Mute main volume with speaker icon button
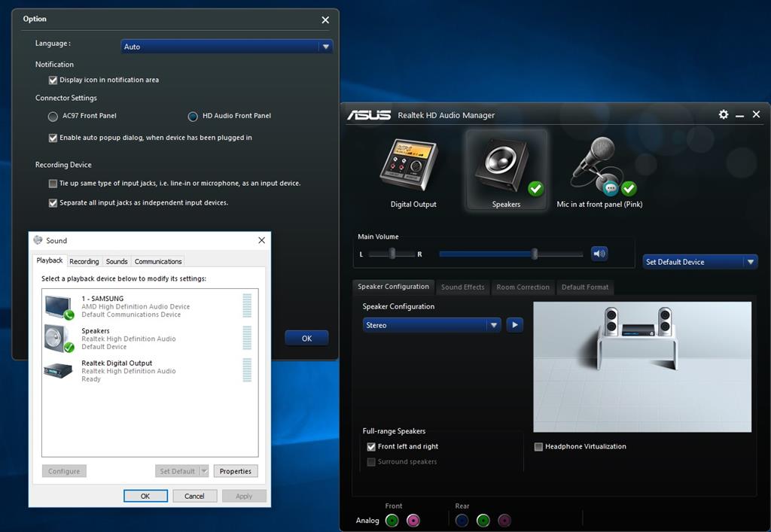 [x=599, y=254]
